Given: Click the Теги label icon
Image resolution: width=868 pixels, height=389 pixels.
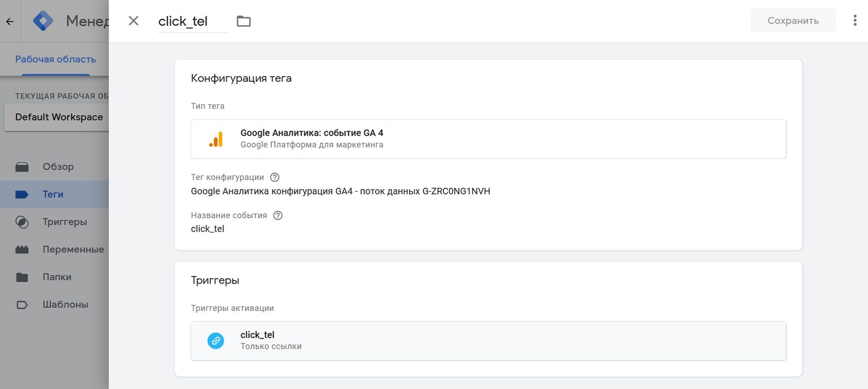Looking at the screenshot, I should click(x=22, y=194).
